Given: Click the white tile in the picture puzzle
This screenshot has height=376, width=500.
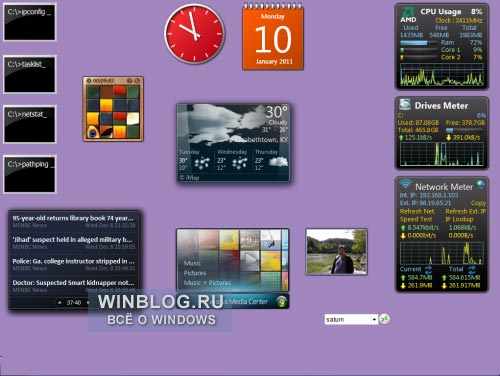Looking at the screenshot, I should 133,119.
